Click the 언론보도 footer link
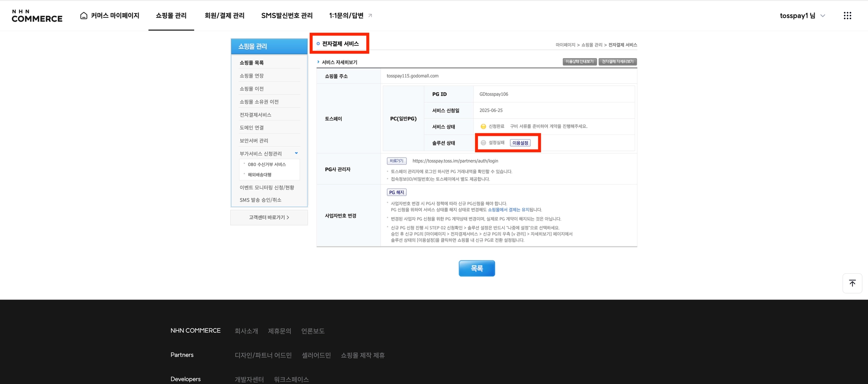This screenshot has height=384, width=868. (313, 331)
